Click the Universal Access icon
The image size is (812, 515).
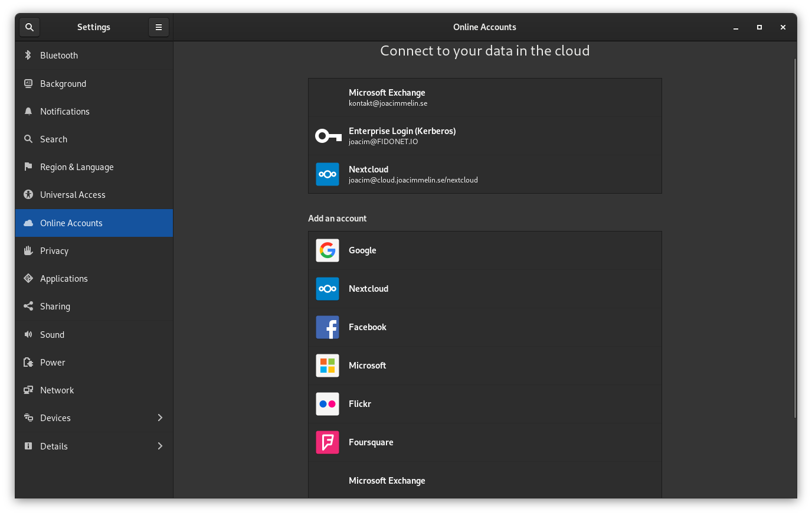(28, 195)
